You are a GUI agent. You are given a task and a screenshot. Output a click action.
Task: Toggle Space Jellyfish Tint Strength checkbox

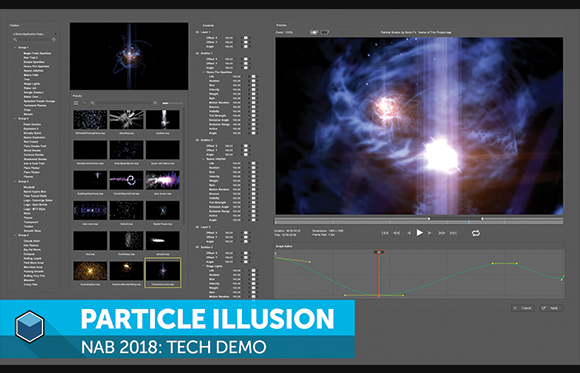(x=253, y=202)
